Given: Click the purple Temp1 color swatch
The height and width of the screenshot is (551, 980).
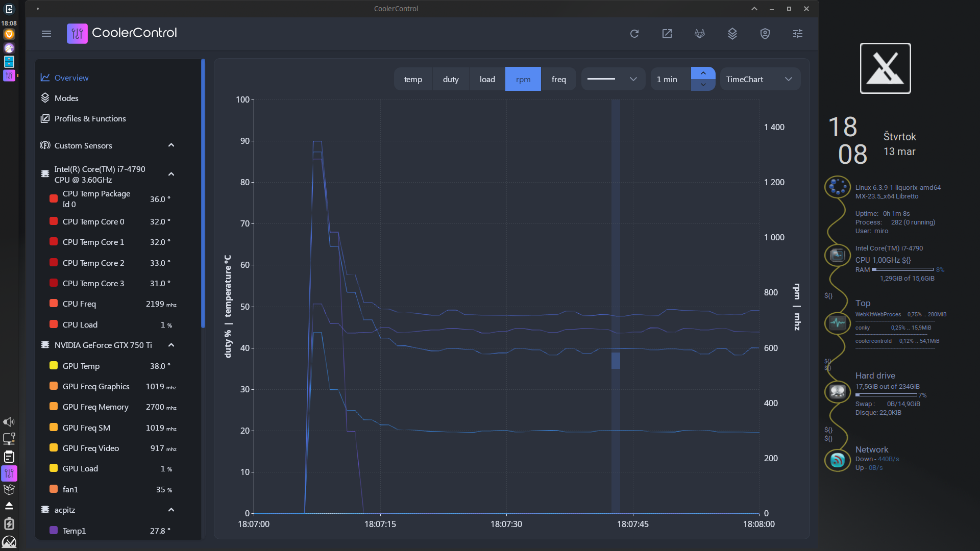Looking at the screenshot, I should coord(54,530).
